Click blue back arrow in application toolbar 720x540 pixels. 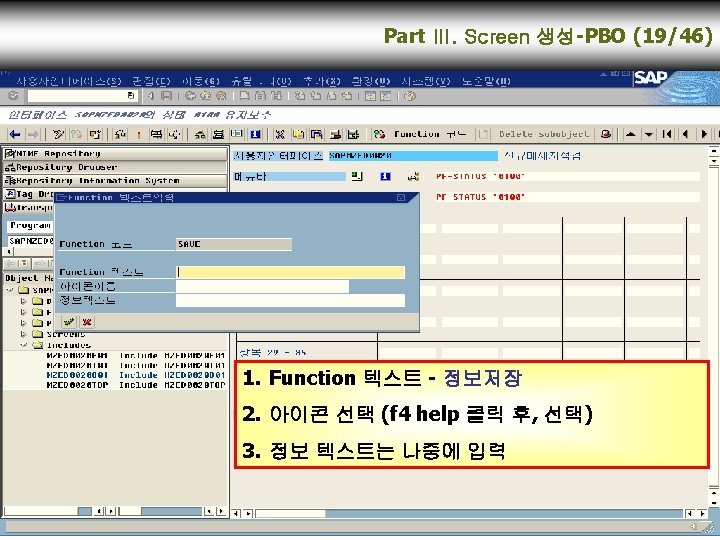15,135
